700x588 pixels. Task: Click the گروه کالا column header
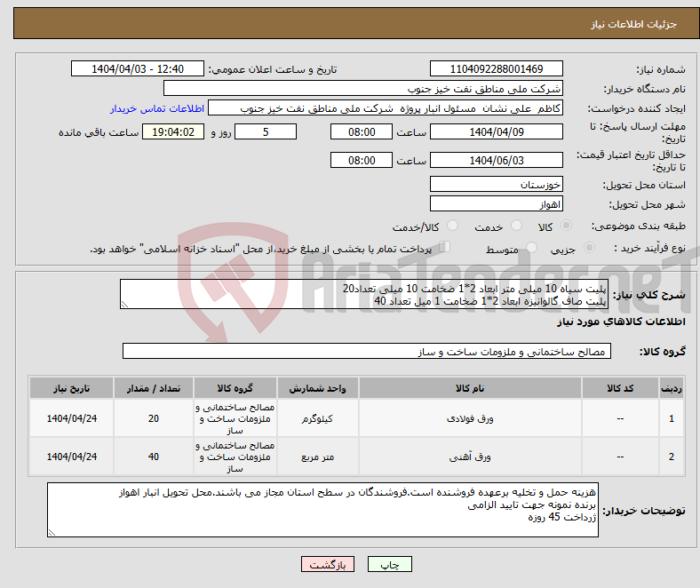[235, 388]
